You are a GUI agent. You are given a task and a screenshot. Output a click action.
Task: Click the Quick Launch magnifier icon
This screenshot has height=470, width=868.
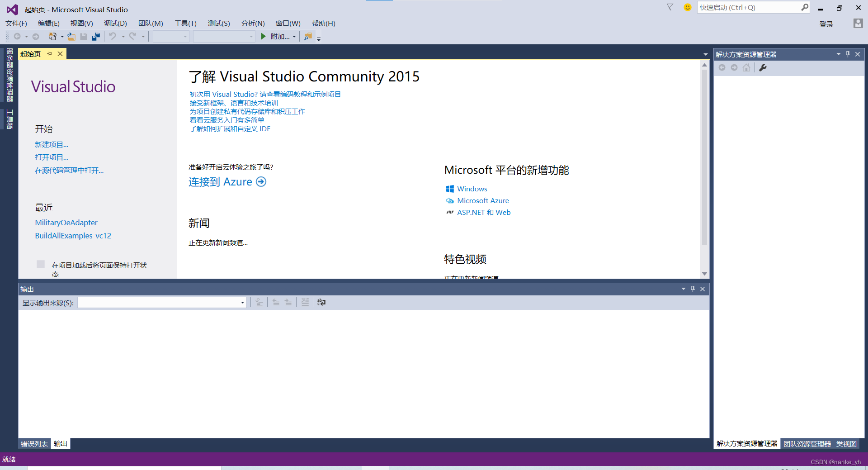tap(805, 7)
